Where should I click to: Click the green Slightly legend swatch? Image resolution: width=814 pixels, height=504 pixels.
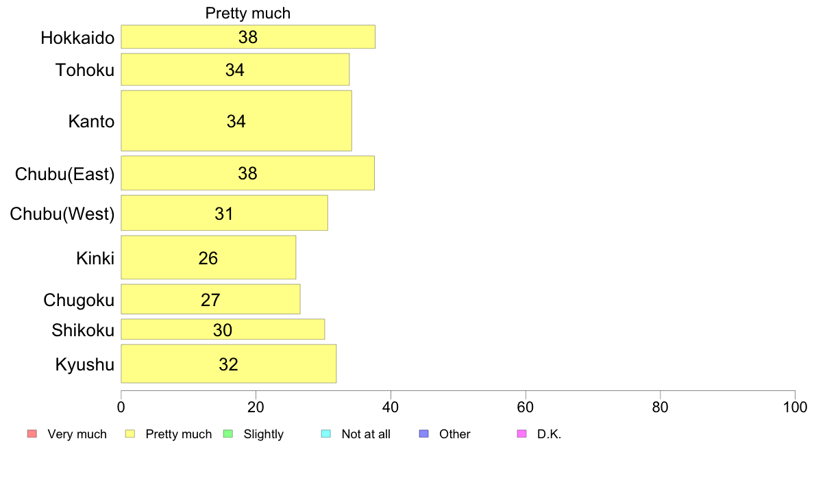coord(228,434)
